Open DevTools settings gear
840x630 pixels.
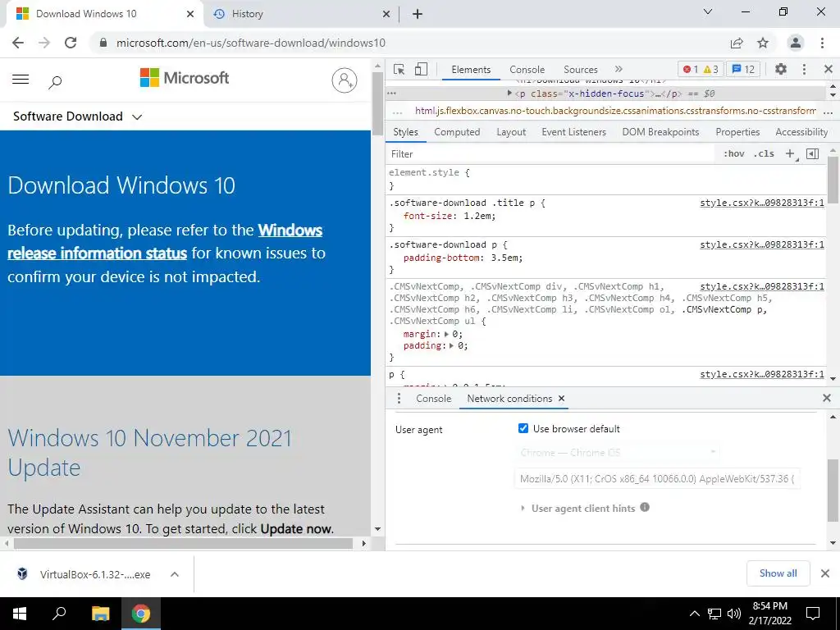781,69
